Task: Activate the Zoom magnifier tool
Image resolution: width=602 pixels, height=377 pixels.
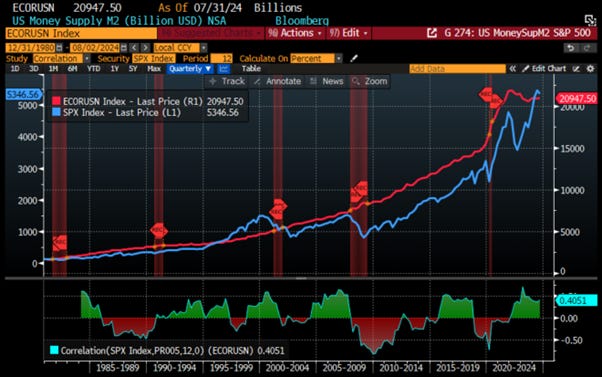Action: pyautogui.click(x=370, y=81)
